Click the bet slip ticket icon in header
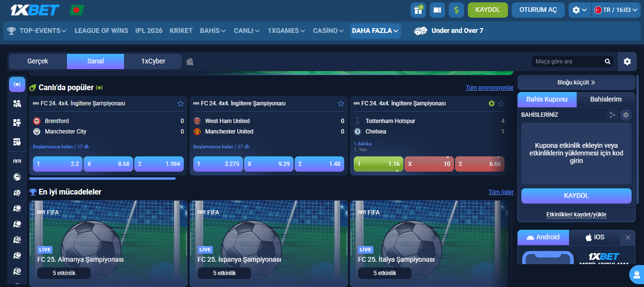644x287 pixels. [437, 10]
